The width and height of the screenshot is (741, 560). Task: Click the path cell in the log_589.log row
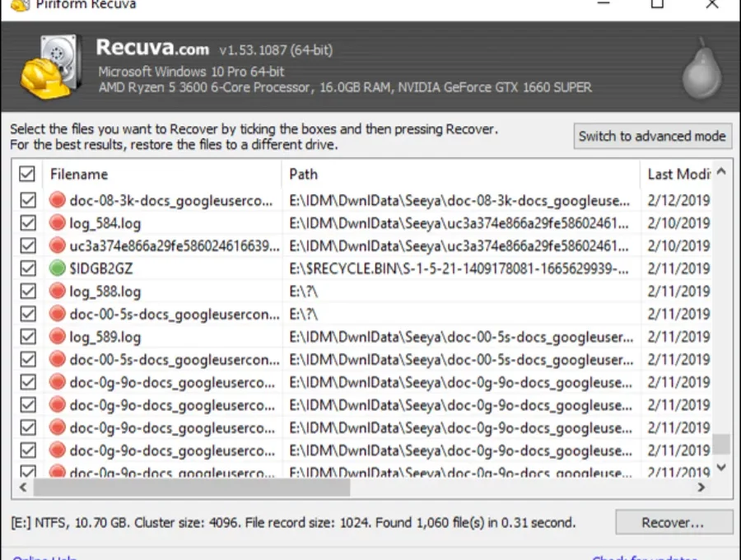[x=461, y=337]
